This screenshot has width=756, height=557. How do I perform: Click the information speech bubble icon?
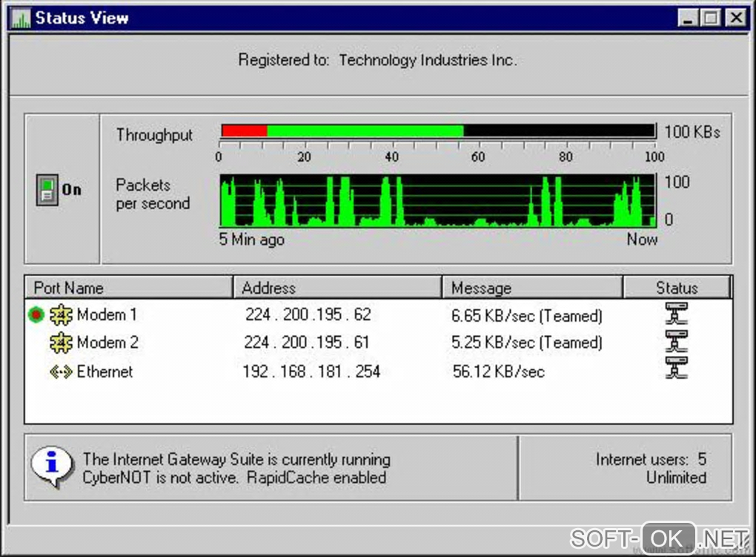tap(52, 466)
